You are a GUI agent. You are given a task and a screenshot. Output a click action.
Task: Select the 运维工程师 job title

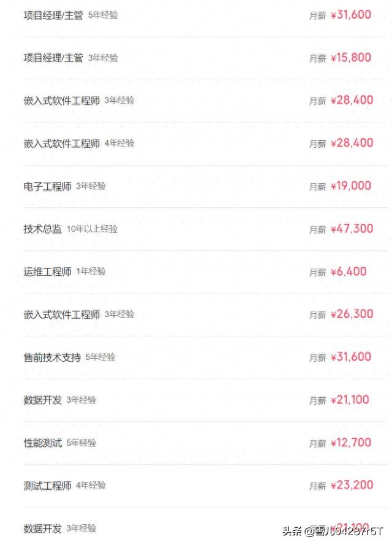48,272
